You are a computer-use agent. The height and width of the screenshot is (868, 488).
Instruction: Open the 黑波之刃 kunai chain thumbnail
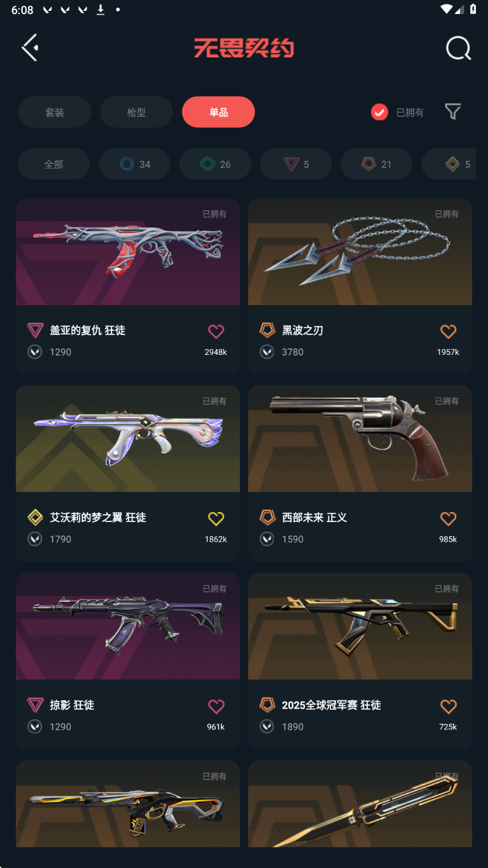(360, 251)
